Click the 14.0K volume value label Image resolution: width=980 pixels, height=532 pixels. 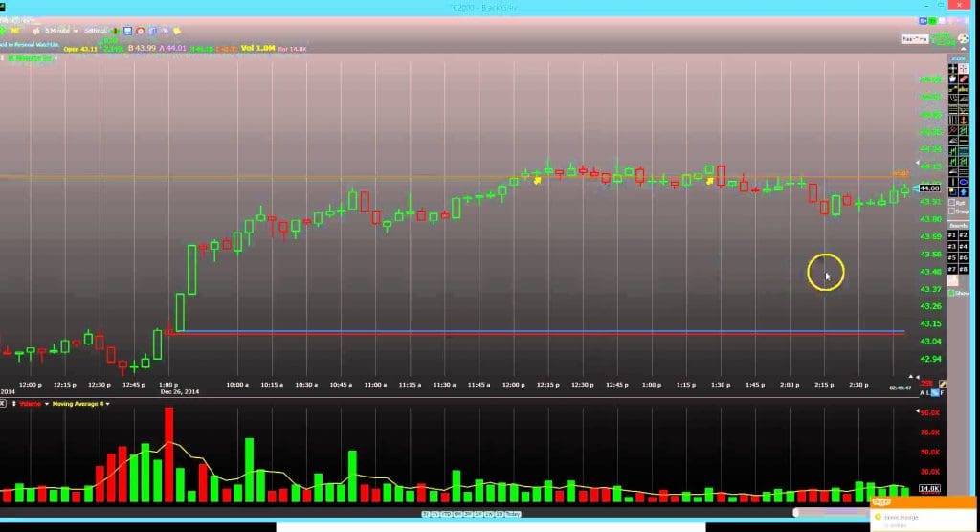click(x=929, y=488)
